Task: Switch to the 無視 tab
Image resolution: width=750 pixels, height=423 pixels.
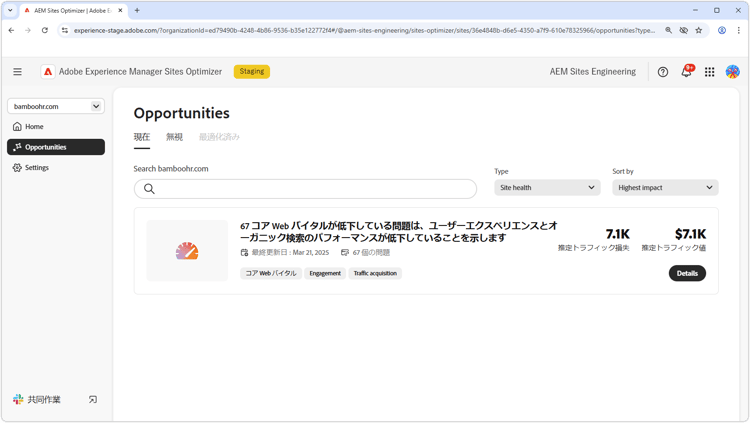Action: click(x=174, y=137)
